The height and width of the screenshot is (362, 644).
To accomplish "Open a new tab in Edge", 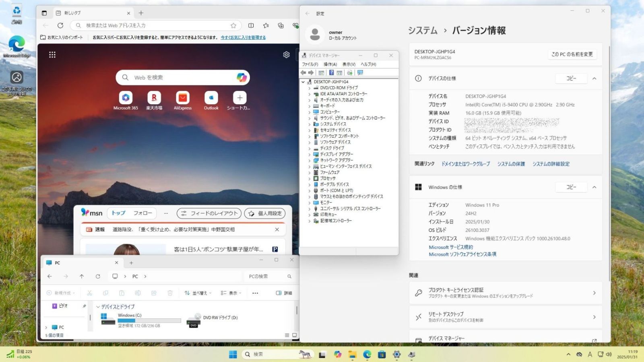I will (141, 13).
